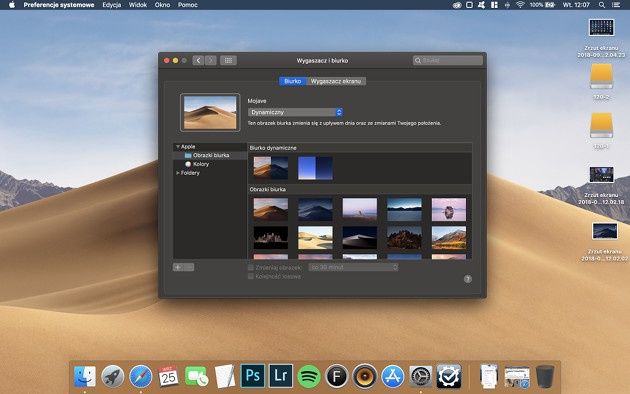Open FaceTime icon in Dock

click(196, 376)
